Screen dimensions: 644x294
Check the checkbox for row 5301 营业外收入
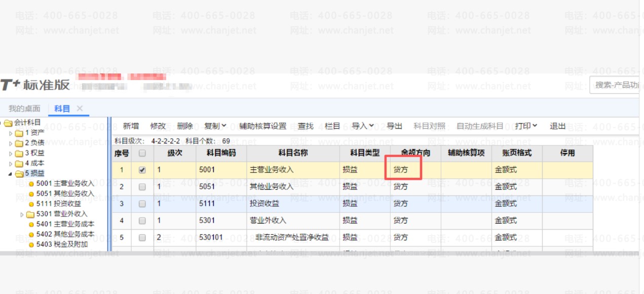(x=142, y=220)
